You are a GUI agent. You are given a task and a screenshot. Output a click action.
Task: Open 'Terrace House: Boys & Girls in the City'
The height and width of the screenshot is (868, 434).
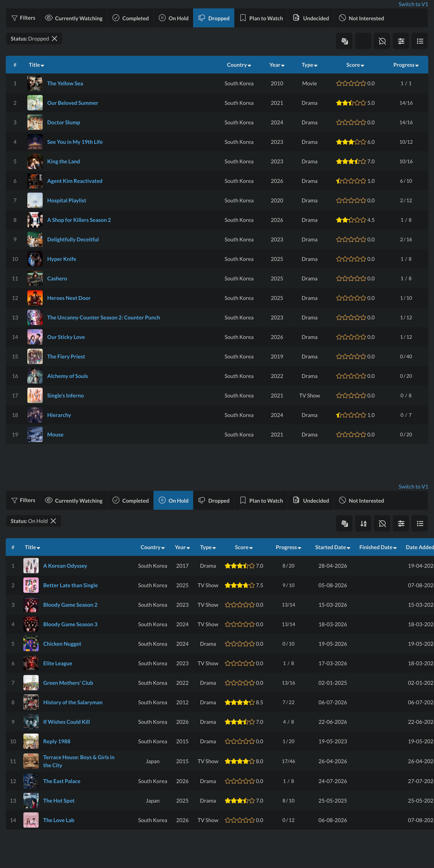(x=79, y=761)
